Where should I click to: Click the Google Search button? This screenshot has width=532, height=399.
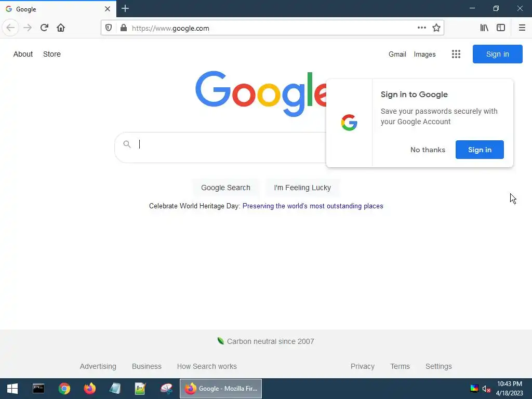point(225,188)
